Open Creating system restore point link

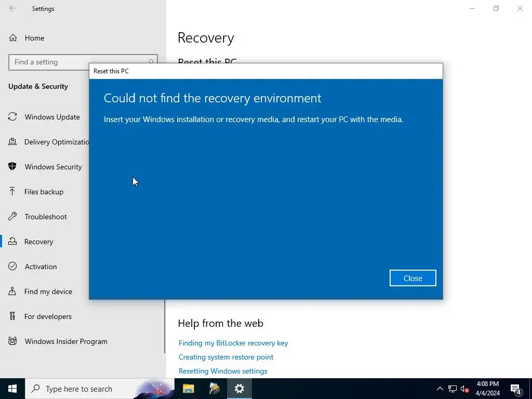(226, 357)
